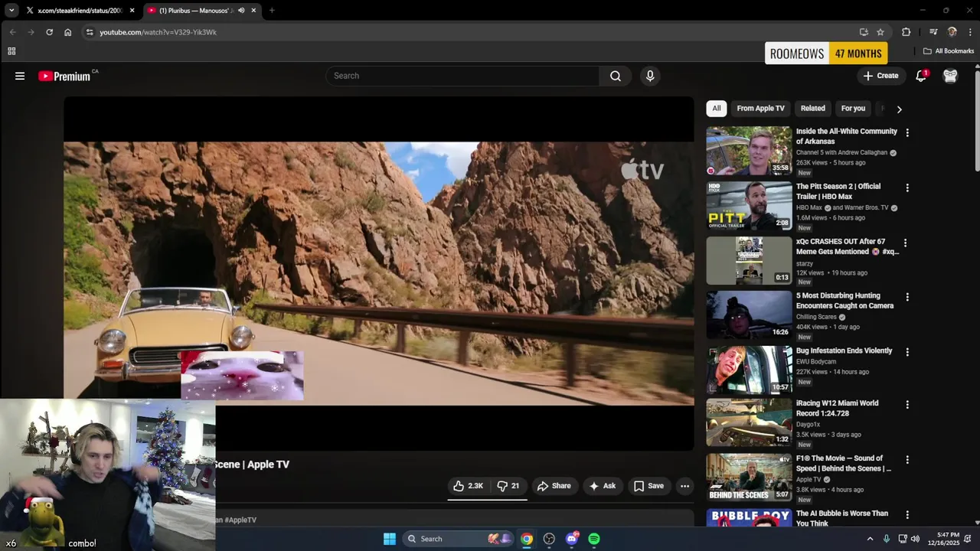
Task: Open tab search dropdown in Chrome
Action: 11,11
